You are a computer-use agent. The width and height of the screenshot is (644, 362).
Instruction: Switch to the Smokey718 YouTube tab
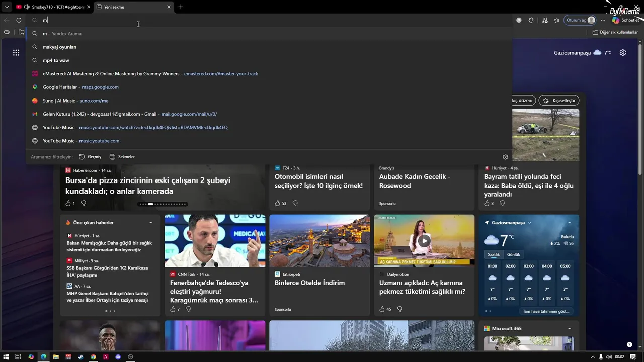click(x=53, y=7)
